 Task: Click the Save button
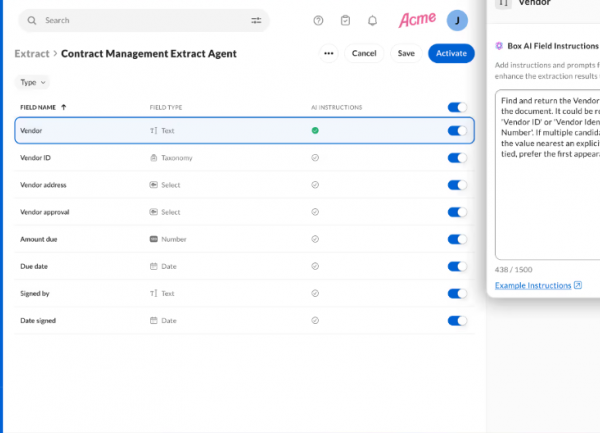pyautogui.click(x=406, y=53)
